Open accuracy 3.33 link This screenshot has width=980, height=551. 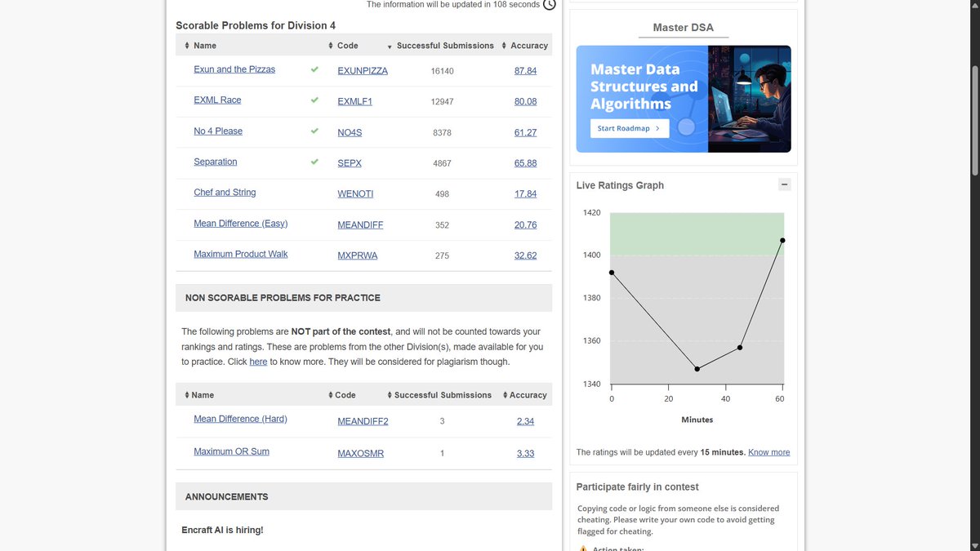pos(525,454)
